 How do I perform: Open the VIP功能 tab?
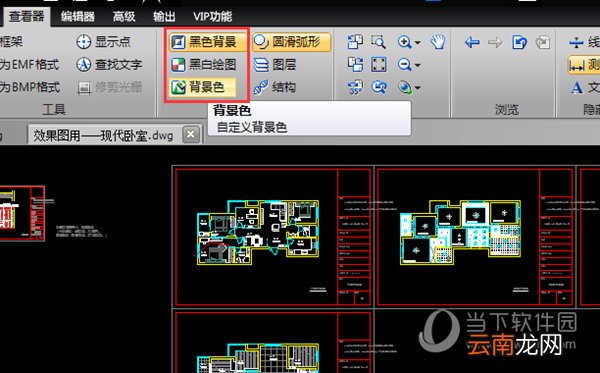tap(212, 16)
